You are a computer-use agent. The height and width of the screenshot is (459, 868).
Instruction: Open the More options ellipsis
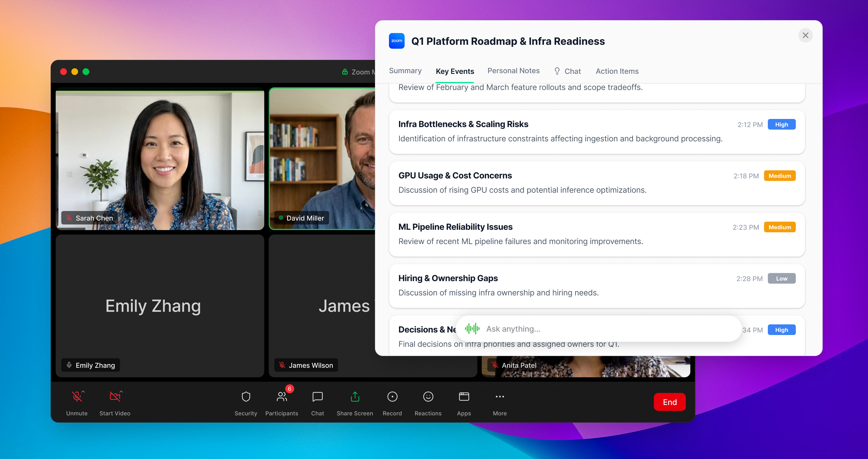click(x=499, y=397)
